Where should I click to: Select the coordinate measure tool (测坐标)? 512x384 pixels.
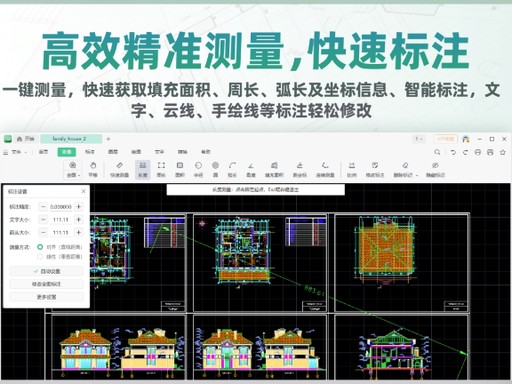click(x=300, y=169)
